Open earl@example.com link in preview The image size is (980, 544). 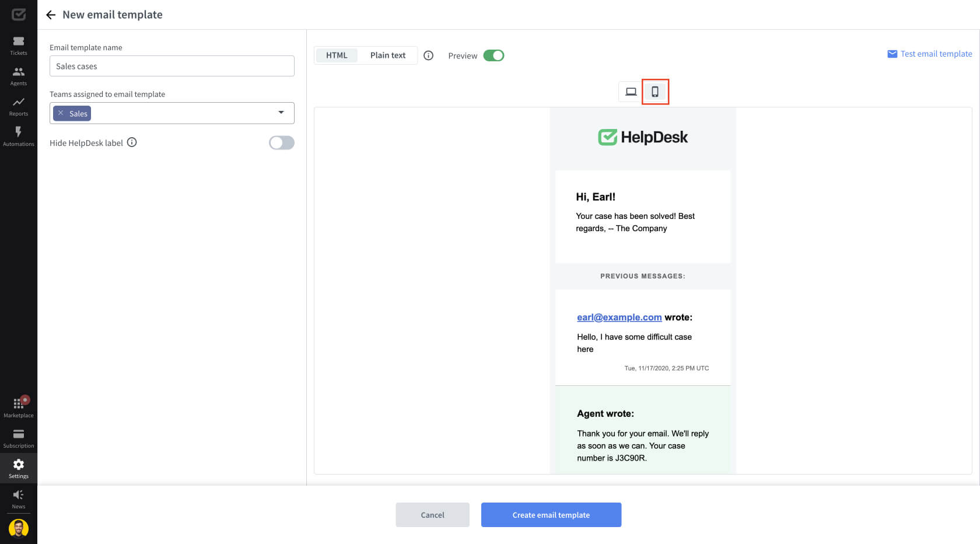pos(619,318)
